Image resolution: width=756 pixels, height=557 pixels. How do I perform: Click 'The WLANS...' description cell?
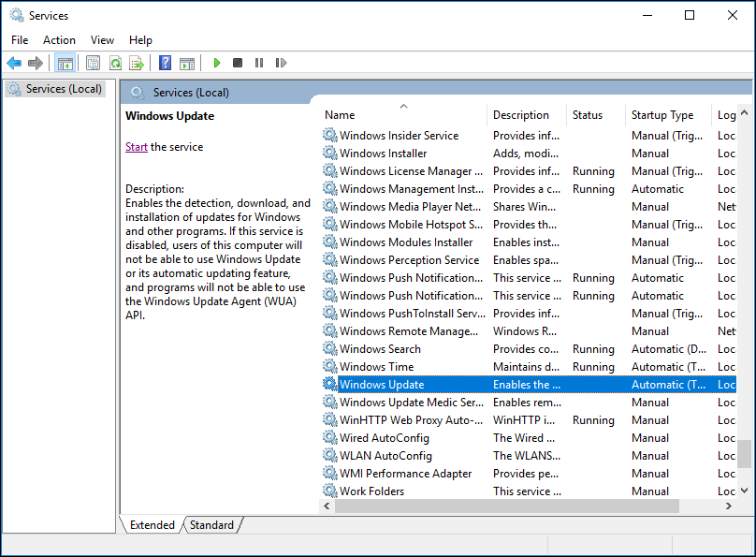coord(527,455)
